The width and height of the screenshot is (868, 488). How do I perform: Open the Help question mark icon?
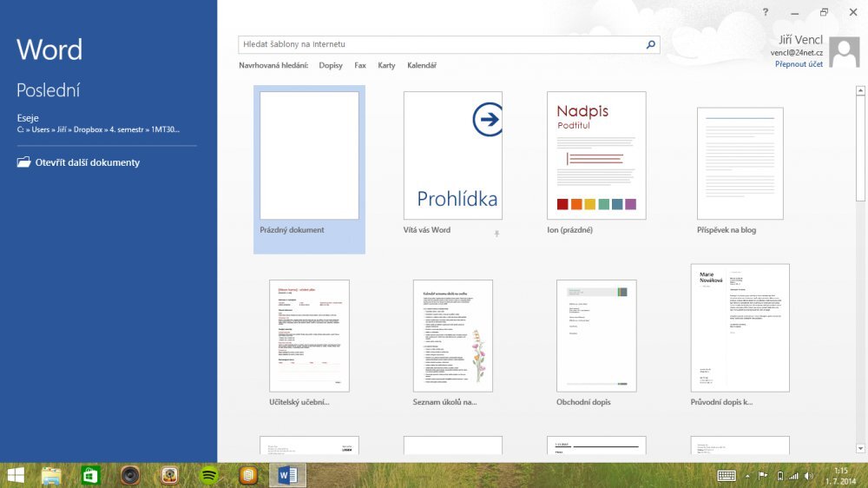pyautogui.click(x=765, y=12)
